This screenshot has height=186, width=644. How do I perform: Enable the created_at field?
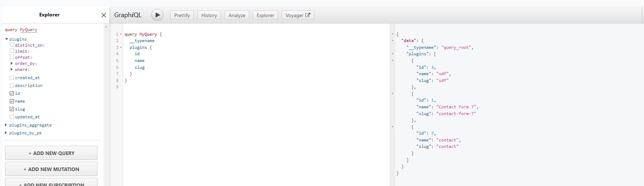pyautogui.click(x=12, y=77)
